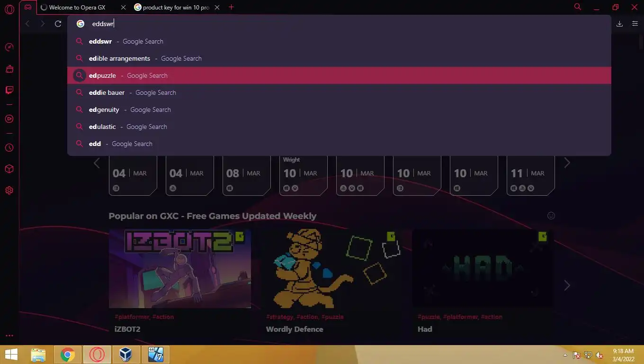Select eddswr Google Search suggestion
This screenshot has width=644, height=364.
click(x=339, y=41)
